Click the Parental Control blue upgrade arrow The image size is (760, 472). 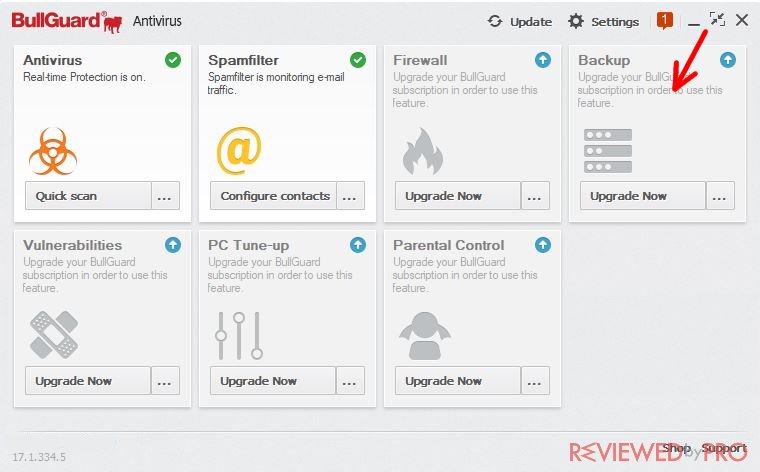point(543,245)
